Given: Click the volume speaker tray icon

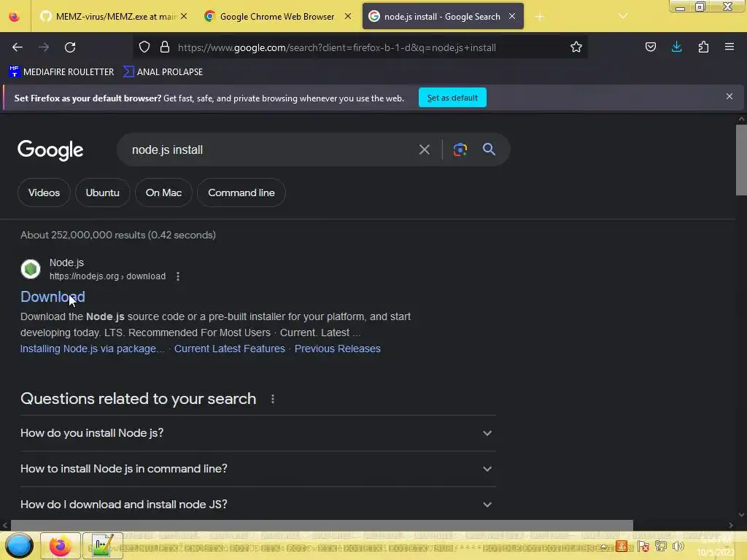Looking at the screenshot, I should [x=678, y=547].
